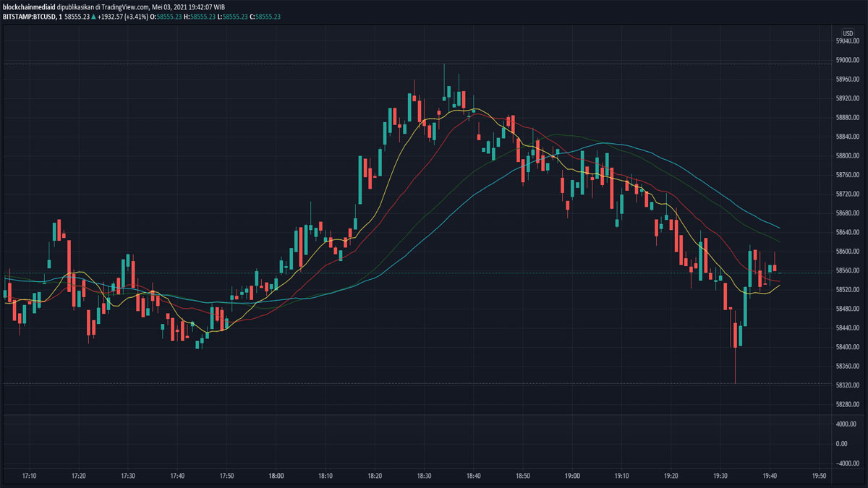
Task: Click the 58800.00 price axis label
Action: click(x=846, y=156)
